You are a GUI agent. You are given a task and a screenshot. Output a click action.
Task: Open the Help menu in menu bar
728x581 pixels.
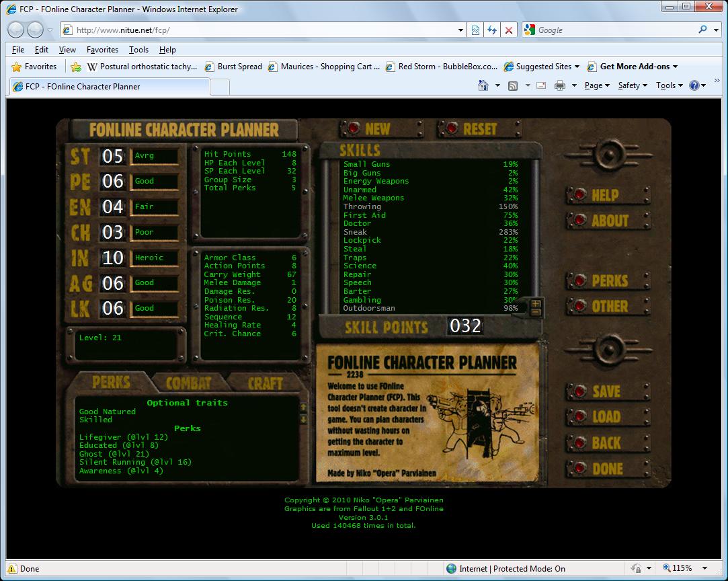[x=167, y=50]
